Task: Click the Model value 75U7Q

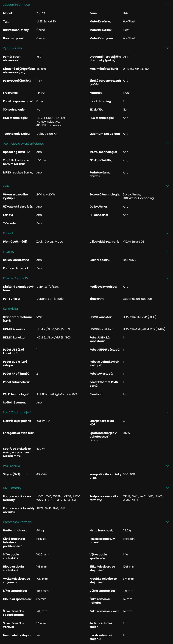Action: 41,13
